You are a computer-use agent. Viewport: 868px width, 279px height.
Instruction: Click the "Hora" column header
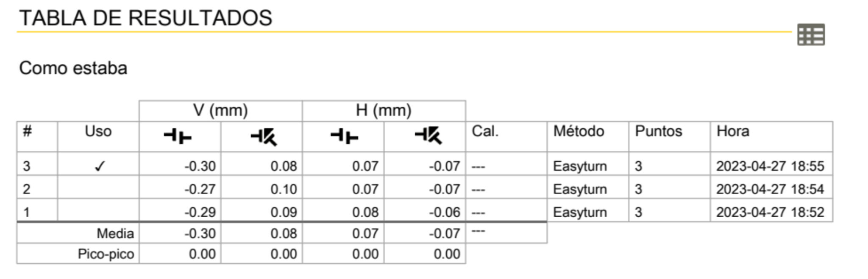click(x=732, y=131)
